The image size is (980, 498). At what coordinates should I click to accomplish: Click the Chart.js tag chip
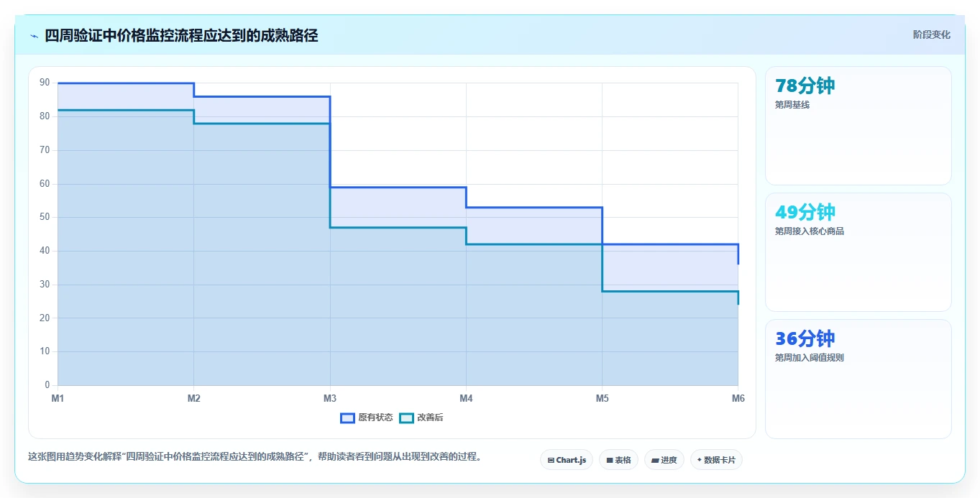(x=567, y=460)
